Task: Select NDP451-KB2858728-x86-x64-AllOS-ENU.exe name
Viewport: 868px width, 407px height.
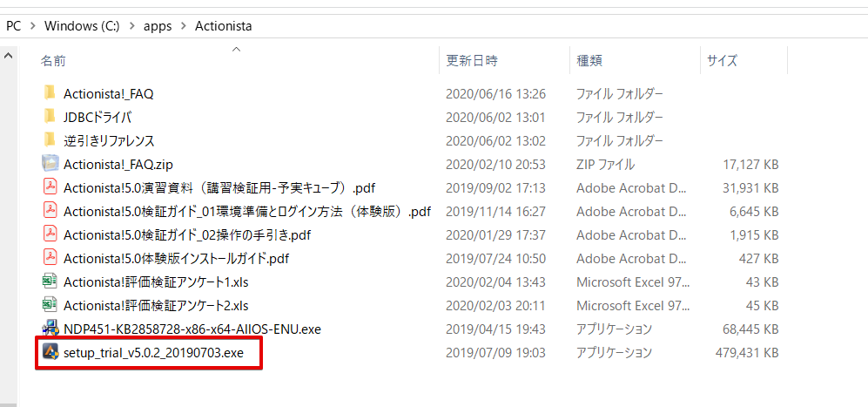Action: (x=192, y=329)
